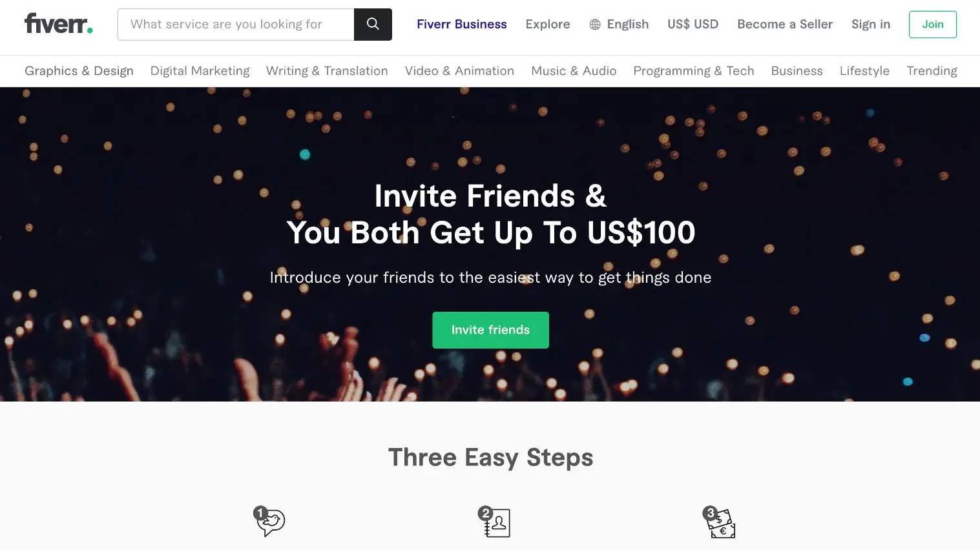Click the step 3 money bills icon
The height and width of the screenshot is (550, 980).
[722, 523]
